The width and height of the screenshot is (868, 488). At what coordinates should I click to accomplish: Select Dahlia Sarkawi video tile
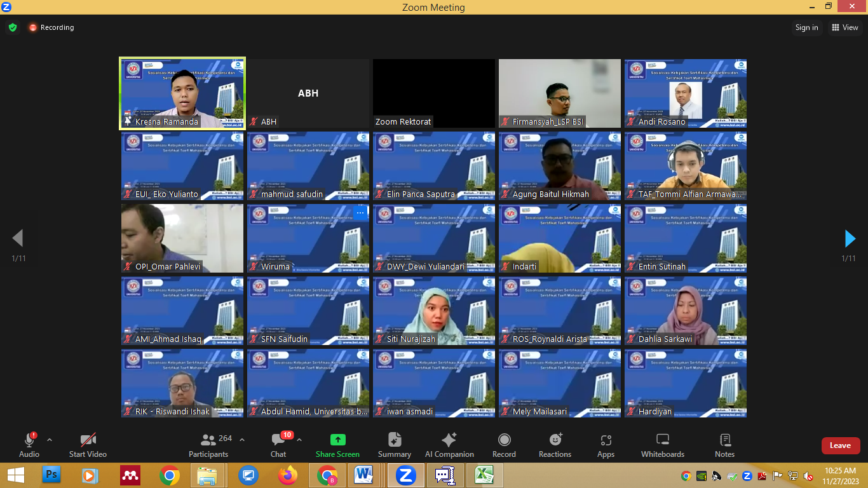click(x=686, y=311)
